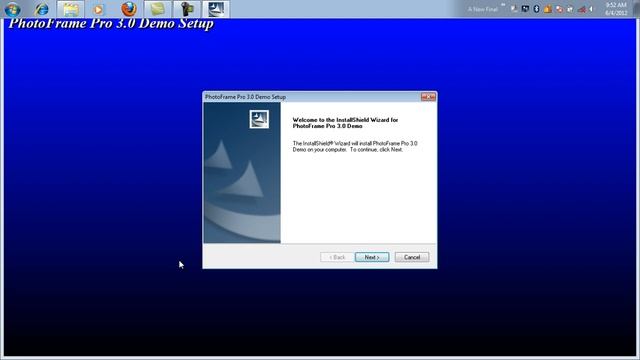640x360 pixels.
Task: Close the PhotoFrame Pro Setup dialog
Action: click(429, 97)
